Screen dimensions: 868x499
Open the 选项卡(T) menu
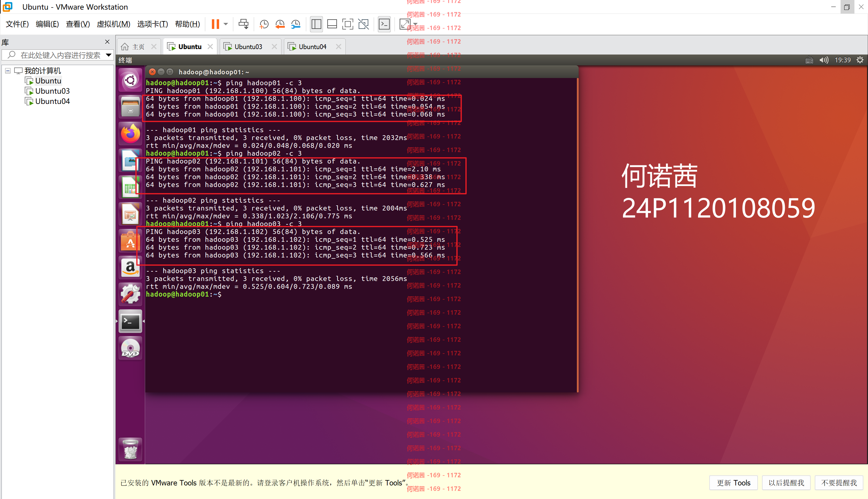[153, 24]
